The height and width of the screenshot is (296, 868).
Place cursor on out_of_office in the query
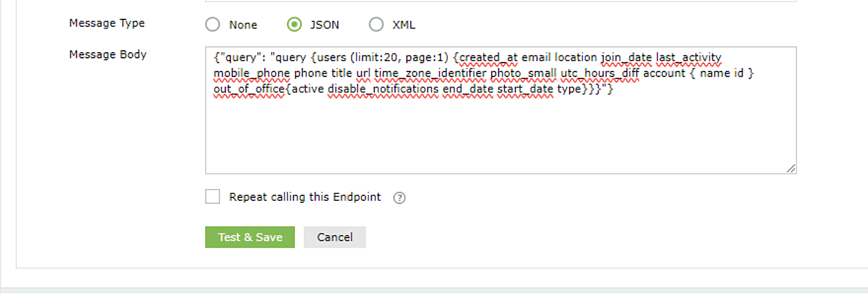(x=249, y=89)
